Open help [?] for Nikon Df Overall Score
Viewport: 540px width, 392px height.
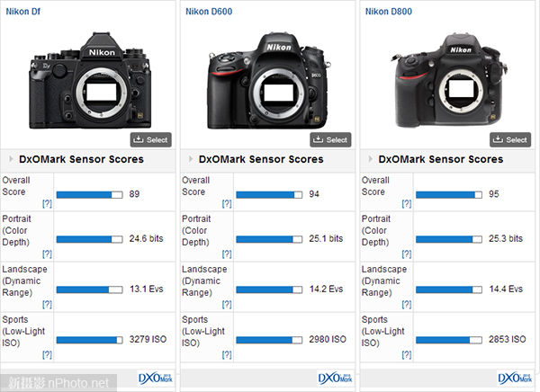tap(47, 204)
